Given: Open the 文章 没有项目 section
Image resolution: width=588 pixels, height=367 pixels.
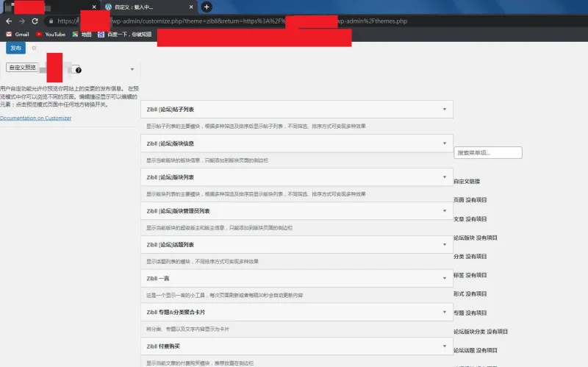Looking at the screenshot, I should coord(470,218).
